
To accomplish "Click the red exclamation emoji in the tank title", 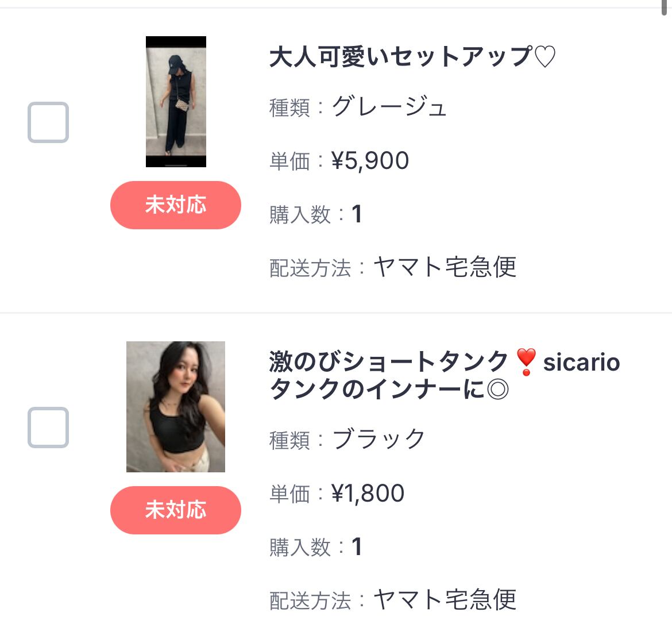I will click(526, 362).
